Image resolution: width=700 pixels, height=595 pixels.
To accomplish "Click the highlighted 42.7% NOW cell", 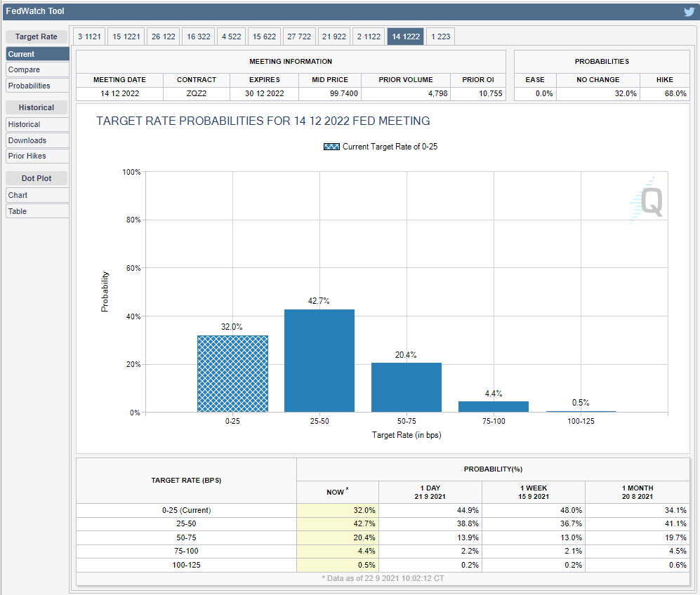I will coord(338,523).
